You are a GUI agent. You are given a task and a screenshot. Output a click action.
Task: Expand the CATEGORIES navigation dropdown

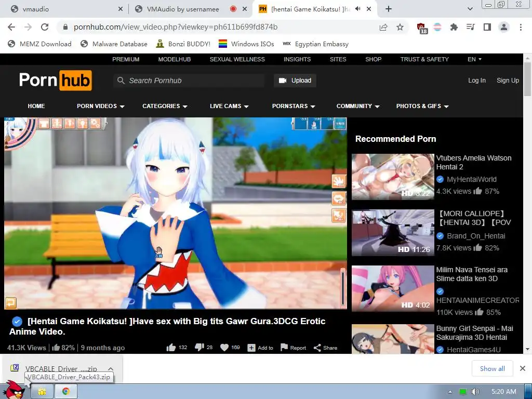click(x=165, y=106)
